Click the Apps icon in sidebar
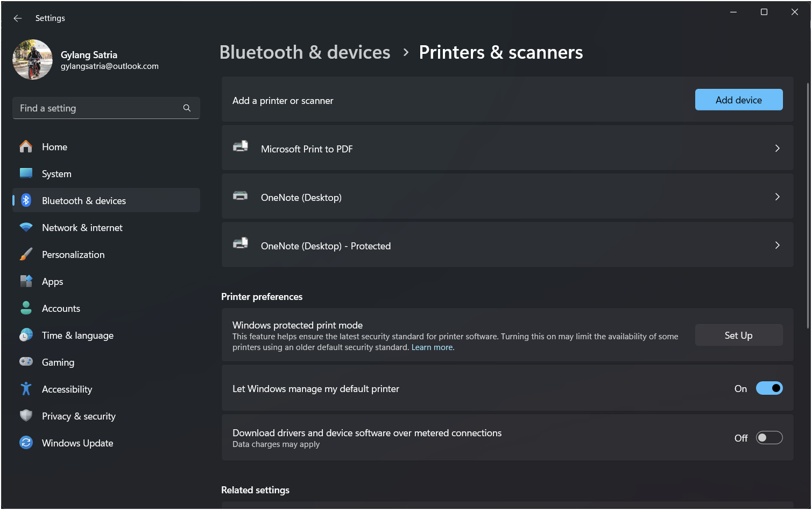 26,281
